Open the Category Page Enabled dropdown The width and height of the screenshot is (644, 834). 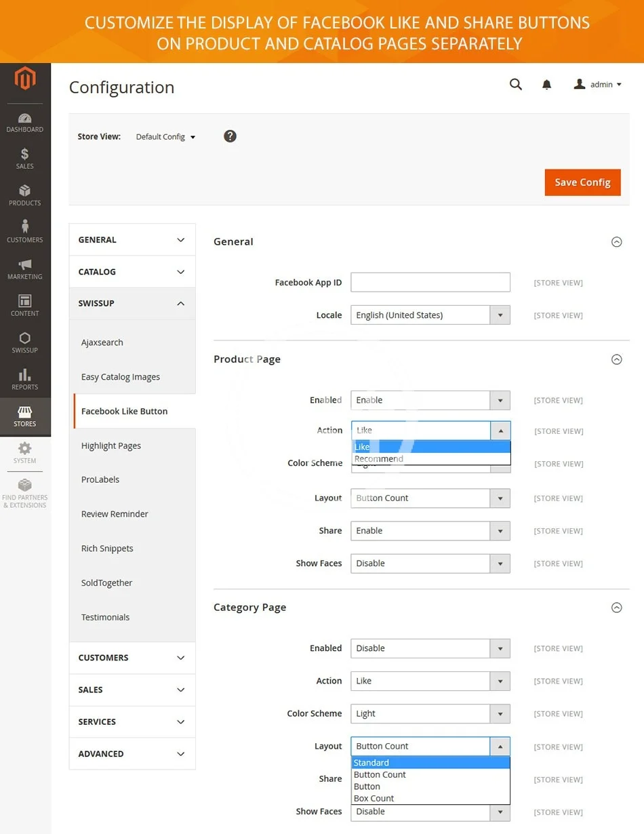pyautogui.click(x=430, y=648)
